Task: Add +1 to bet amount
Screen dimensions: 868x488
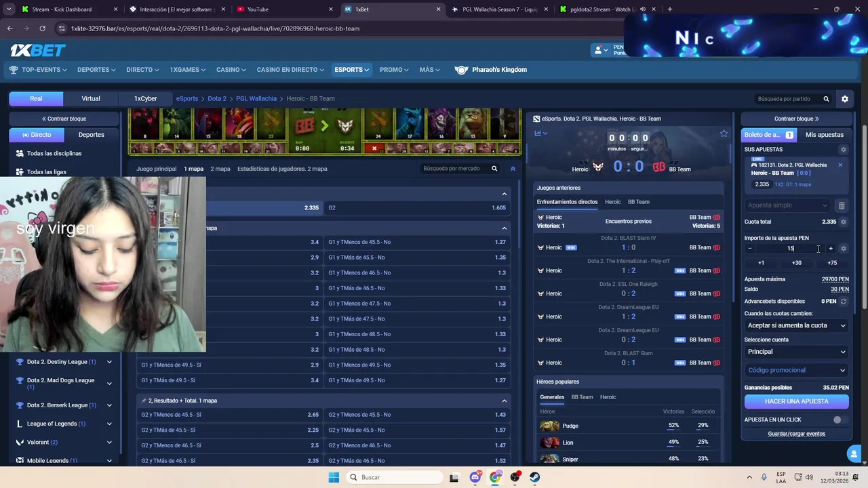Action: click(x=761, y=263)
